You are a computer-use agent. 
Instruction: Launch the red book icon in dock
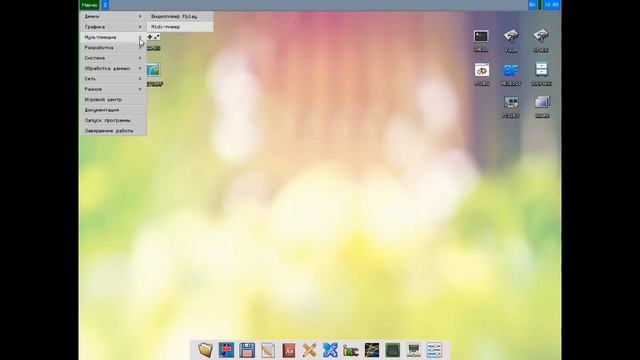[x=289, y=350]
